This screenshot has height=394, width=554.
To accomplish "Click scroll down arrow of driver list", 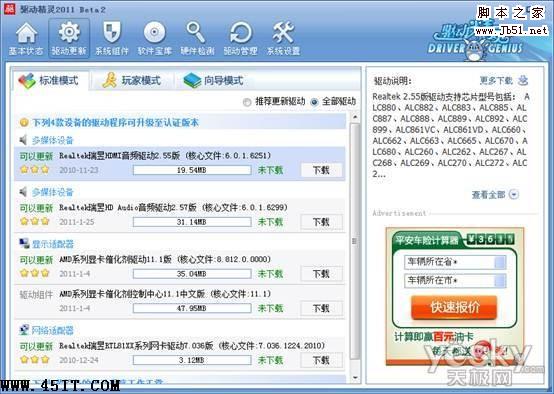I will [x=355, y=377].
